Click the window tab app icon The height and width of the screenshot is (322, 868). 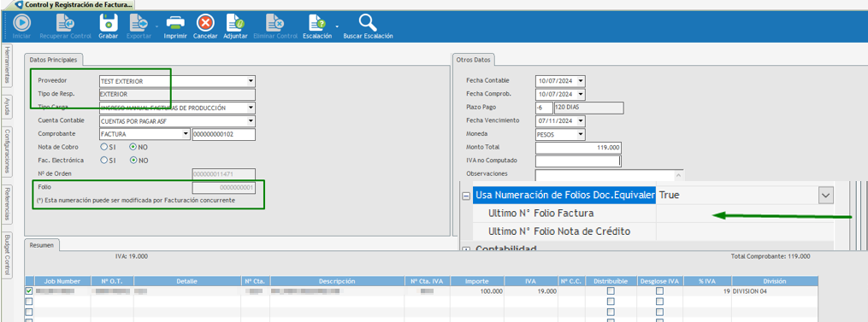coord(20,4)
